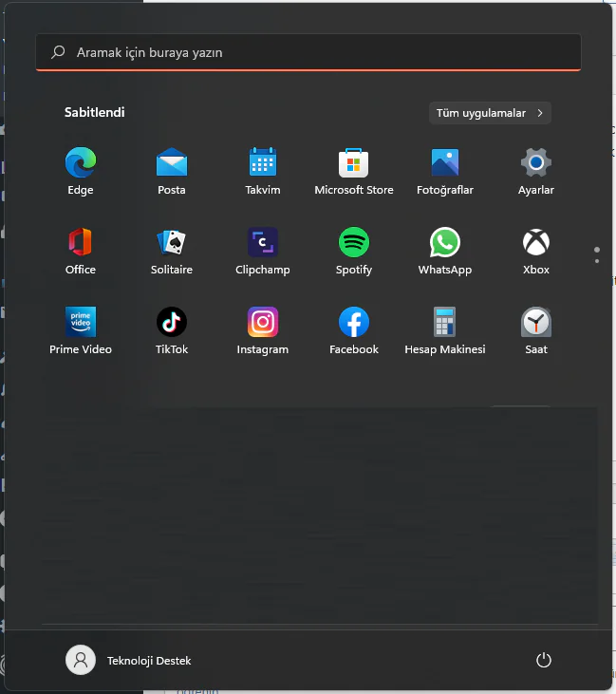Open the Saat clock app
Viewport: 616px width, 694px height.
tap(536, 330)
